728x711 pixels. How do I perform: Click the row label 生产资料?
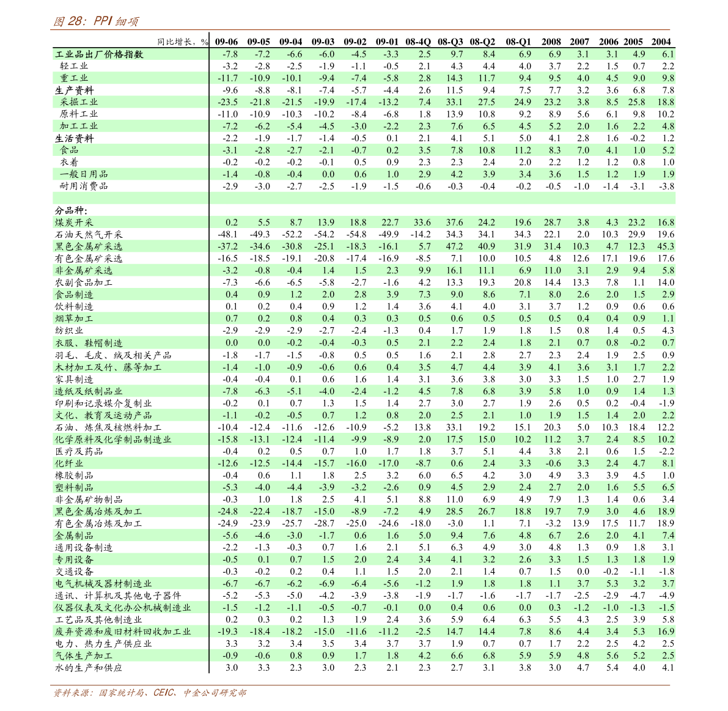(74, 90)
